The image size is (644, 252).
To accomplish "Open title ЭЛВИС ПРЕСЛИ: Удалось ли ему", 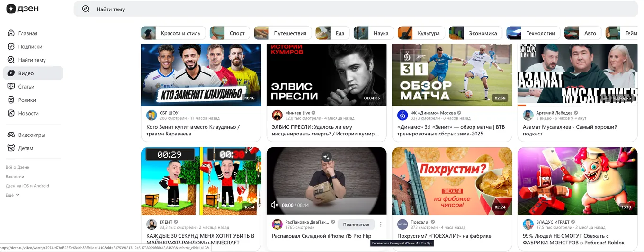I will (x=325, y=130).
